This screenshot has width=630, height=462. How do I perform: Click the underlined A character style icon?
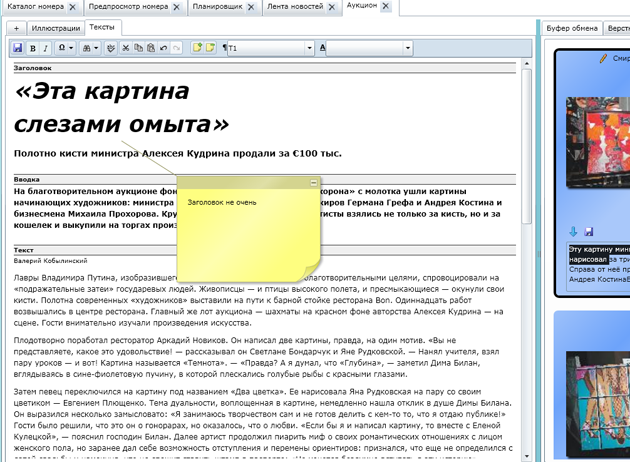[322, 48]
